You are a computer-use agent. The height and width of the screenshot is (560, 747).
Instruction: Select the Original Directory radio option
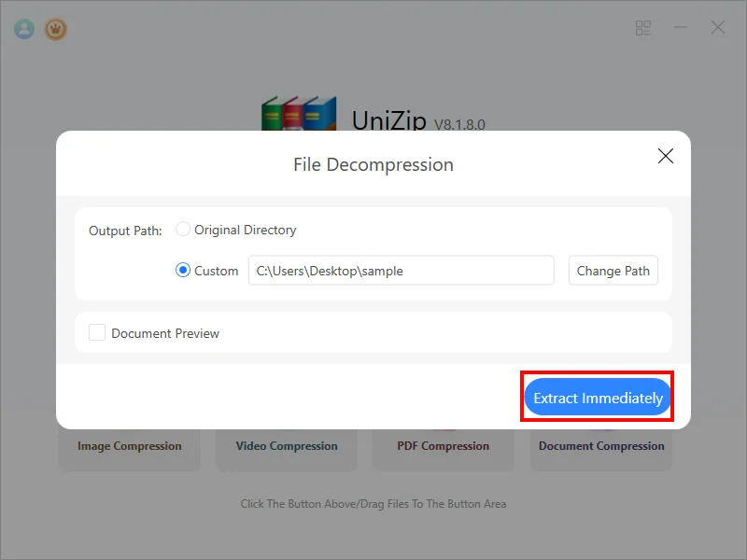[x=184, y=230]
